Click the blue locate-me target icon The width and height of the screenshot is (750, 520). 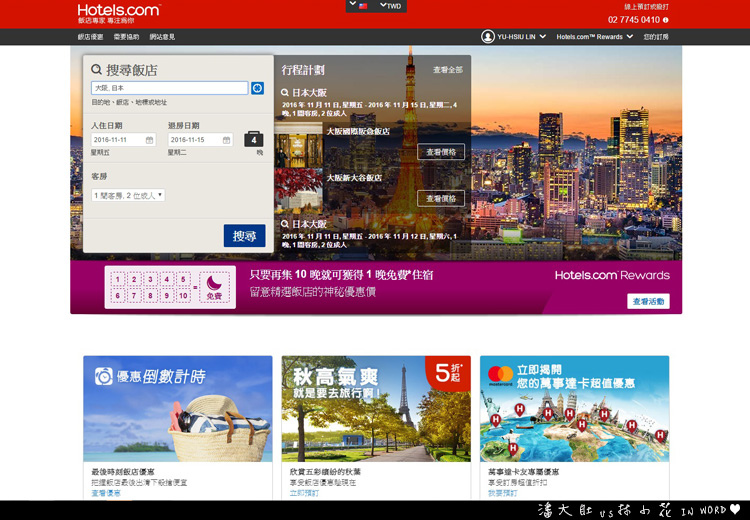(x=257, y=88)
